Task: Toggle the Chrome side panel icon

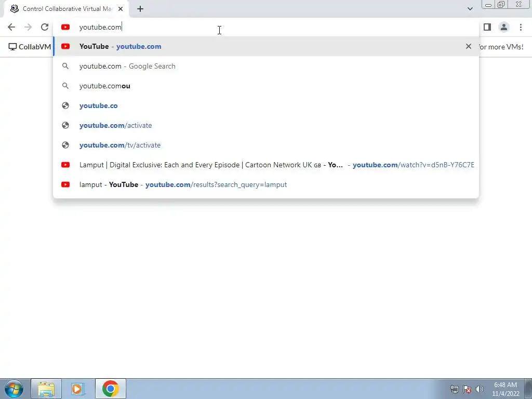Action: tap(487, 27)
